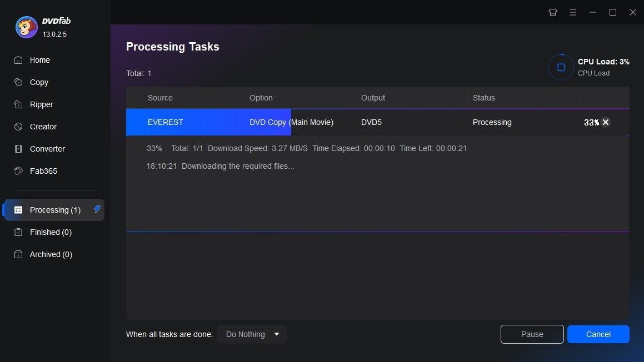Viewport: 644px width, 362px height.
Task: Select the EVEREST source name
Action: click(x=165, y=122)
